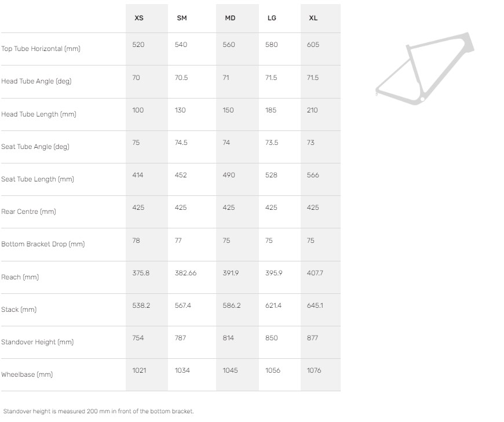
Task: Click the standover height footnote text
Action: (98, 411)
